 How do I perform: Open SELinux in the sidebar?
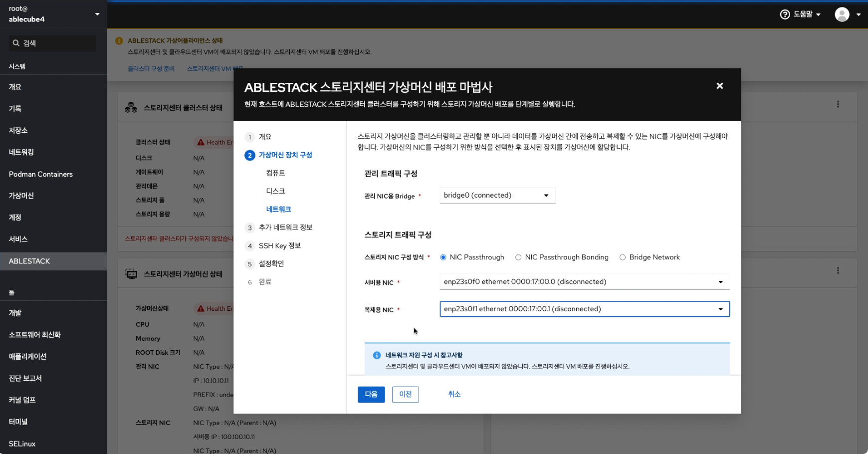[53, 444]
